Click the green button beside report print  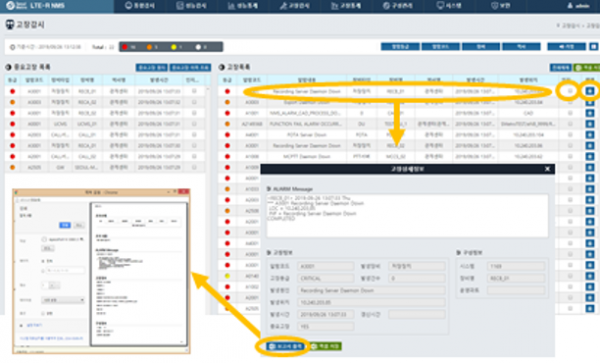coord(325,346)
